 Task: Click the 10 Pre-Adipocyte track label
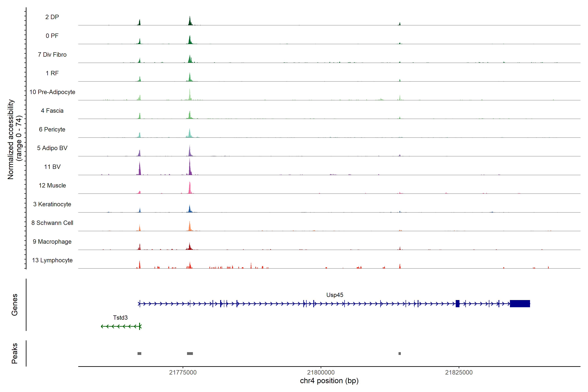52,92
